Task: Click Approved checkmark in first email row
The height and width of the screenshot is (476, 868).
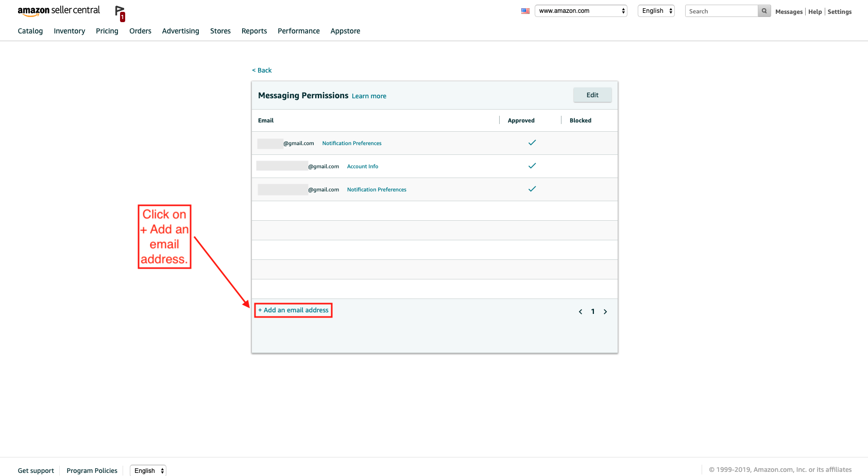Action: coord(532,143)
